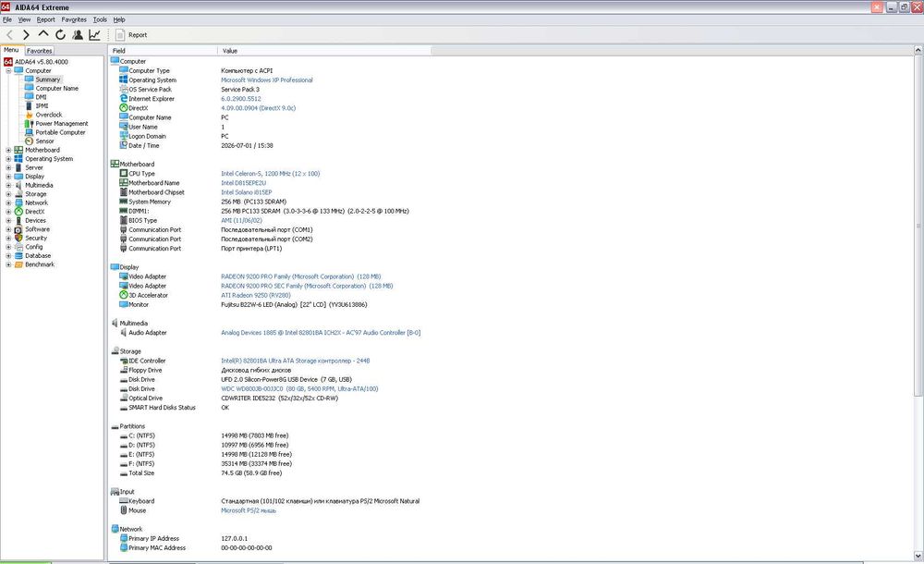This screenshot has width=924, height=564.
Task: Select Portable Computer tree icon
Action: [x=29, y=132]
